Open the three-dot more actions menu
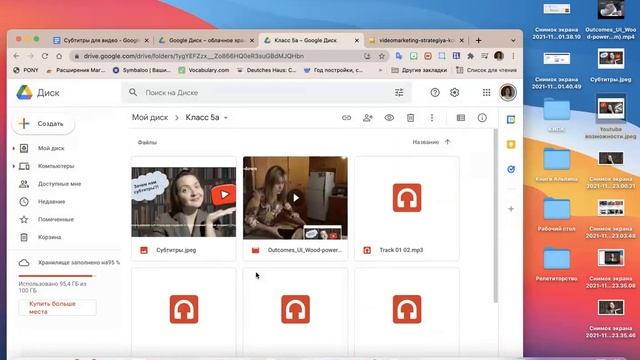 432,118
